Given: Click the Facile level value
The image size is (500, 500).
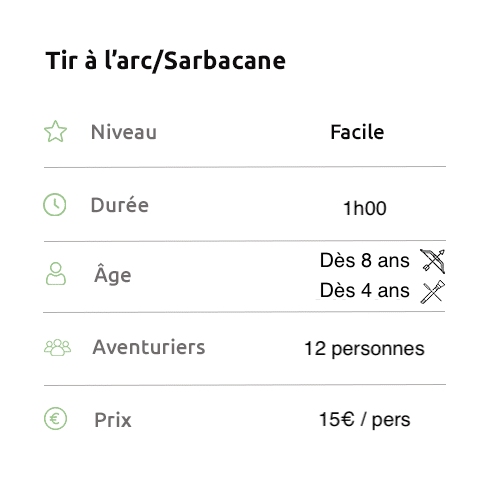Looking at the screenshot, I should point(357,132).
